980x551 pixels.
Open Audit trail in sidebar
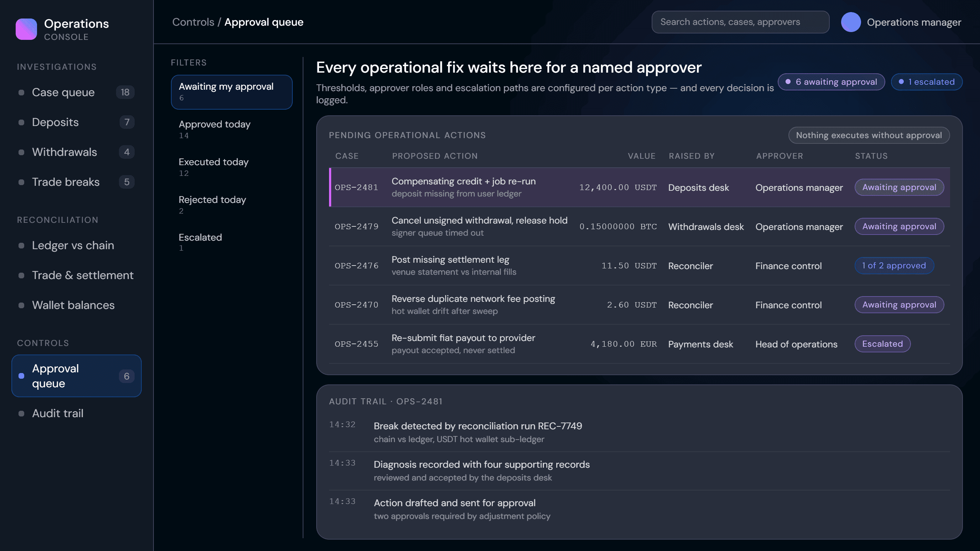click(77, 413)
